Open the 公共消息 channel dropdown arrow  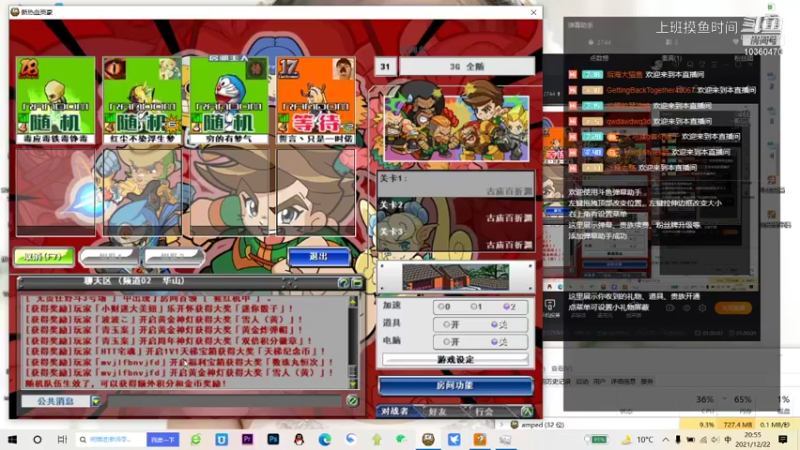click(x=95, y=402)
